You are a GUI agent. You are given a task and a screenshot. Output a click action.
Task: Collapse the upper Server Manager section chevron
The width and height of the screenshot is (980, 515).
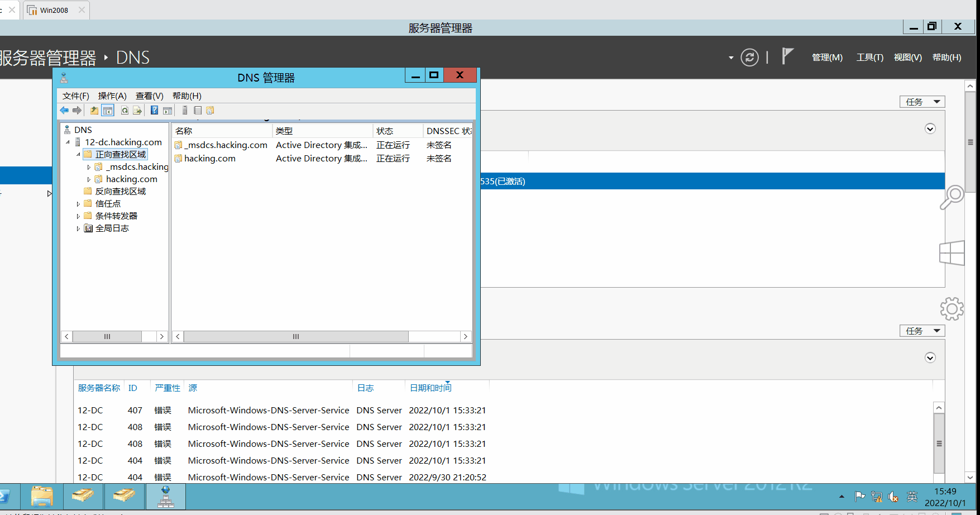930,129
